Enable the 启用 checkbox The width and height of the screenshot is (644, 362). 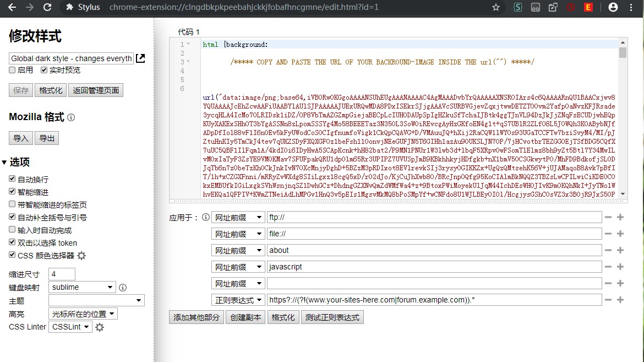pos(12,70)
